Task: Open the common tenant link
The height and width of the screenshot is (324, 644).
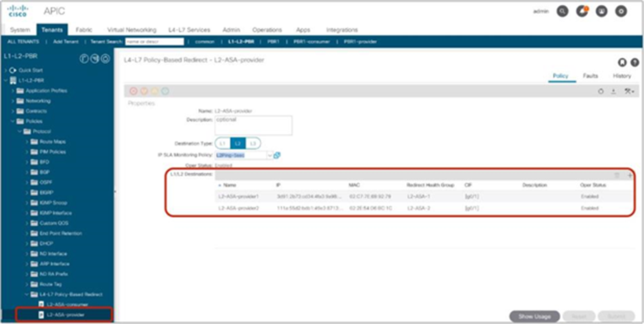Action: (204, 42)
